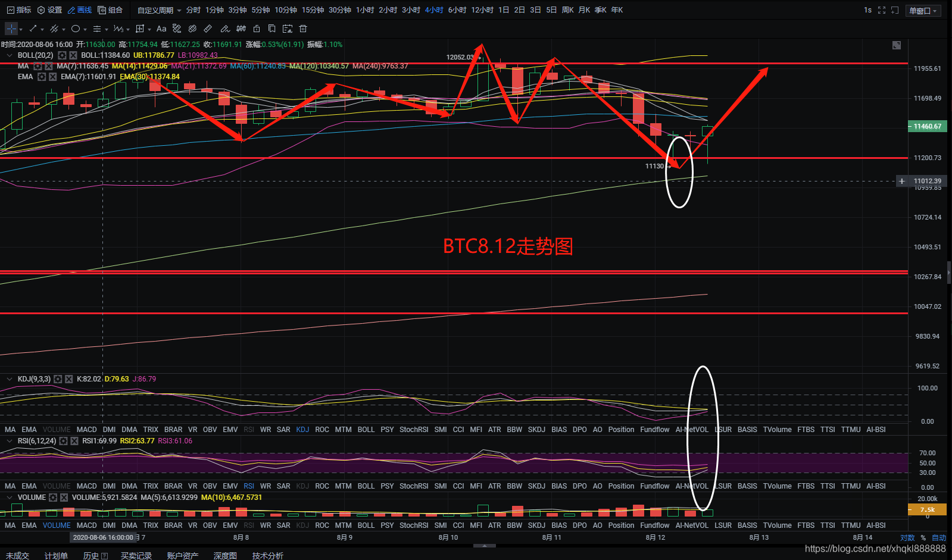The image size is (952, 560).
Task: Select the freehand brush tool
Action: point(224,29)
